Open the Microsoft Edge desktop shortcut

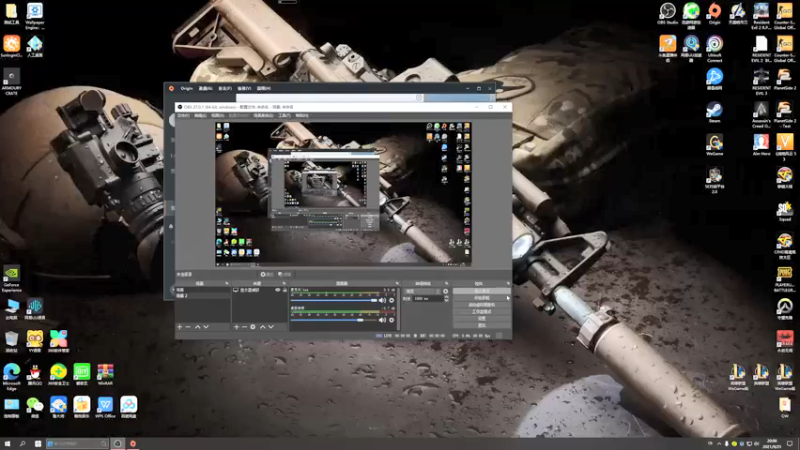[x=11, y=377]
